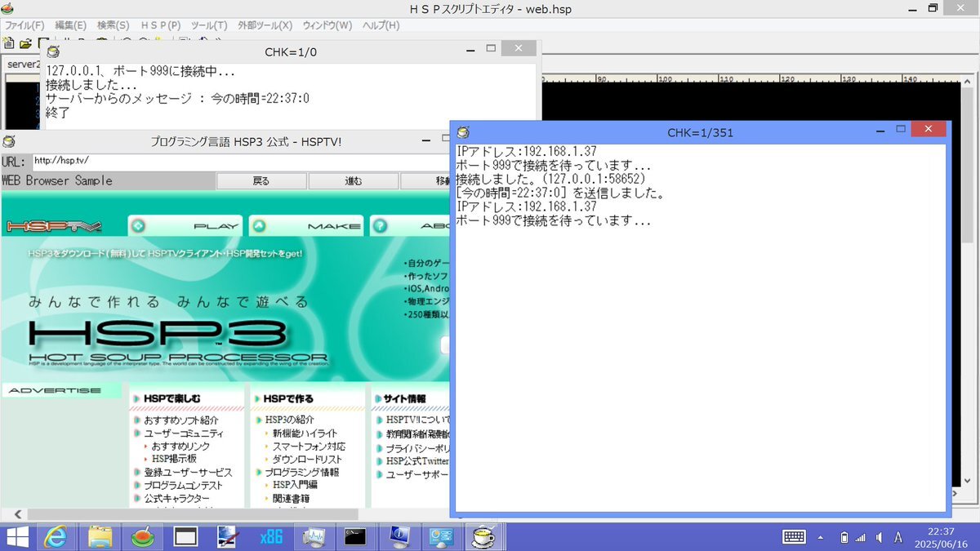Image resolution: width=980 pixels, height=551 pixels.
Task: Open the 検索(S) menu
Action: [x=113, y=25]
